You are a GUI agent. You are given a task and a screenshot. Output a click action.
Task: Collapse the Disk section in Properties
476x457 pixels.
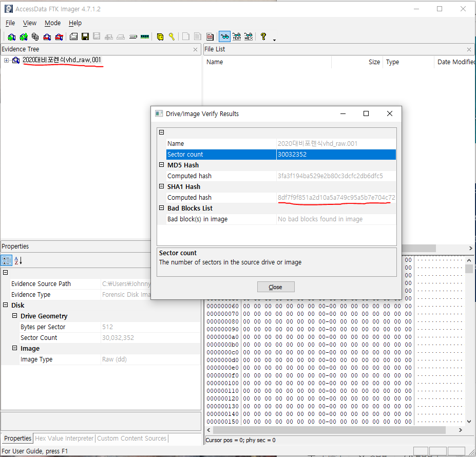pos(6,305)
